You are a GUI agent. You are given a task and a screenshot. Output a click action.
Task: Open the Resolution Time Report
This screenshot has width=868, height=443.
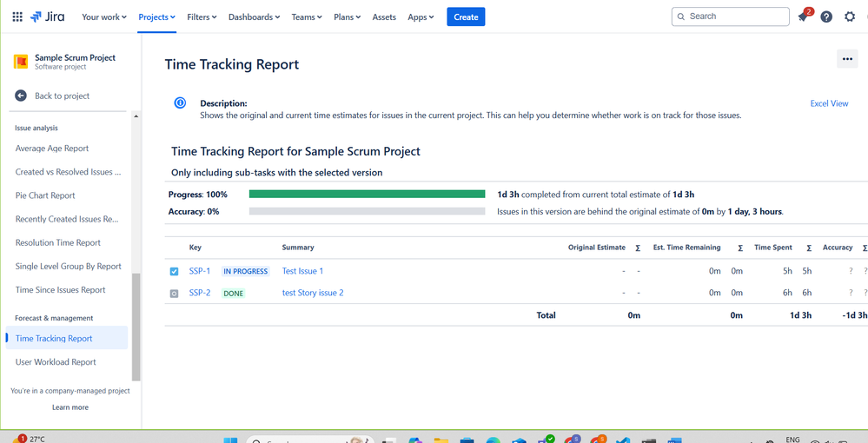[58, 242]
